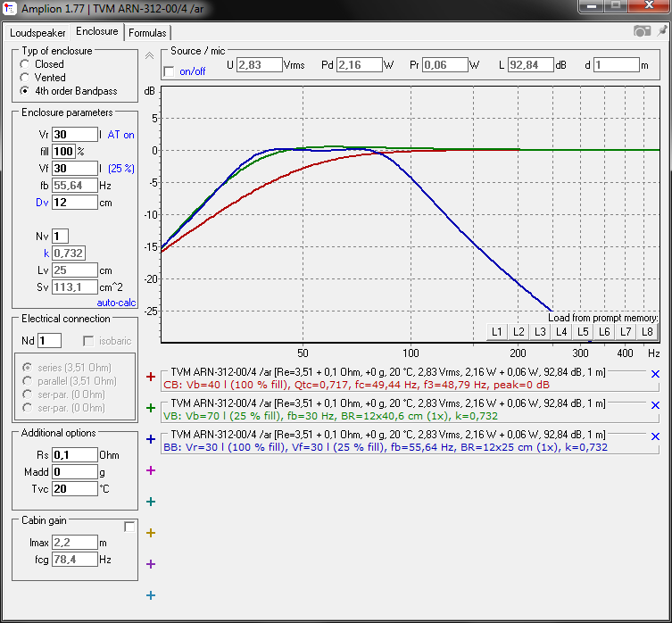
Task: Remove the BB Vr=30 l curve
Action: tap(655, 436)
